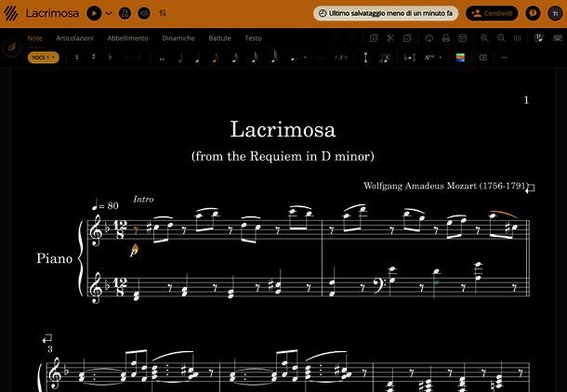This screenshot has height=392, width=567.
Task: Select the sharp accidental icon
Action: point(93,57)
